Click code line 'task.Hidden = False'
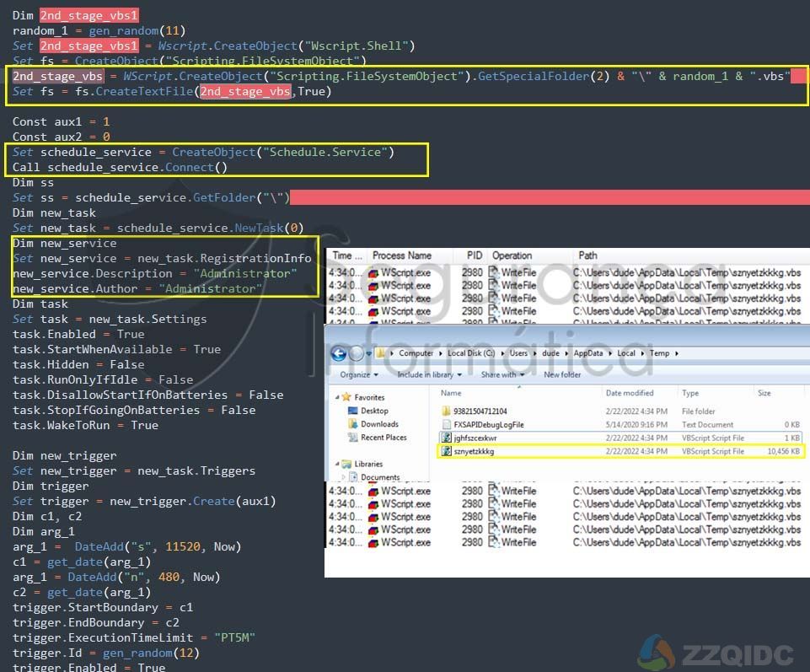This screenshot has height=672, width=810. click(78, 365)
